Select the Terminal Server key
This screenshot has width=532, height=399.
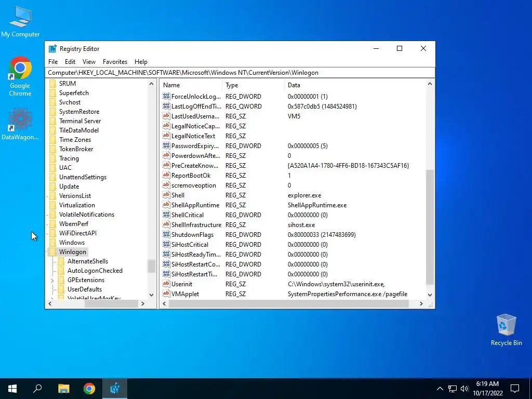[80, 121]
